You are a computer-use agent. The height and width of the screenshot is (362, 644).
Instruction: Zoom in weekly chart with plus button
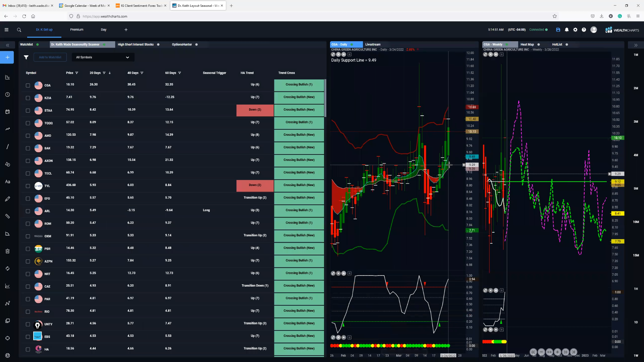pyautogui.click(x=557, y=352)
